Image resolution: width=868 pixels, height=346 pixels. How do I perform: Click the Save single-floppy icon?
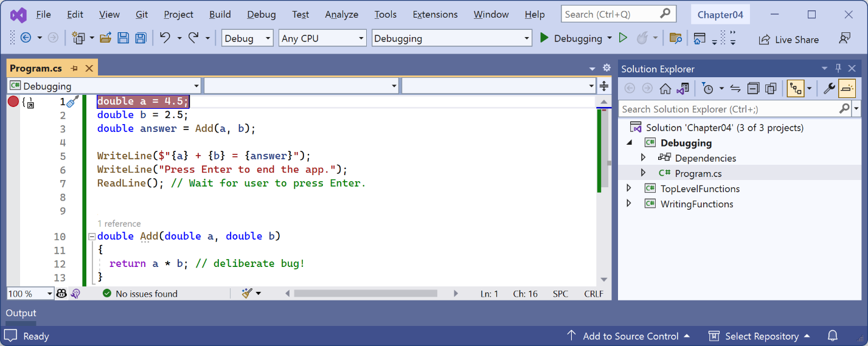(x=123, y=38)
